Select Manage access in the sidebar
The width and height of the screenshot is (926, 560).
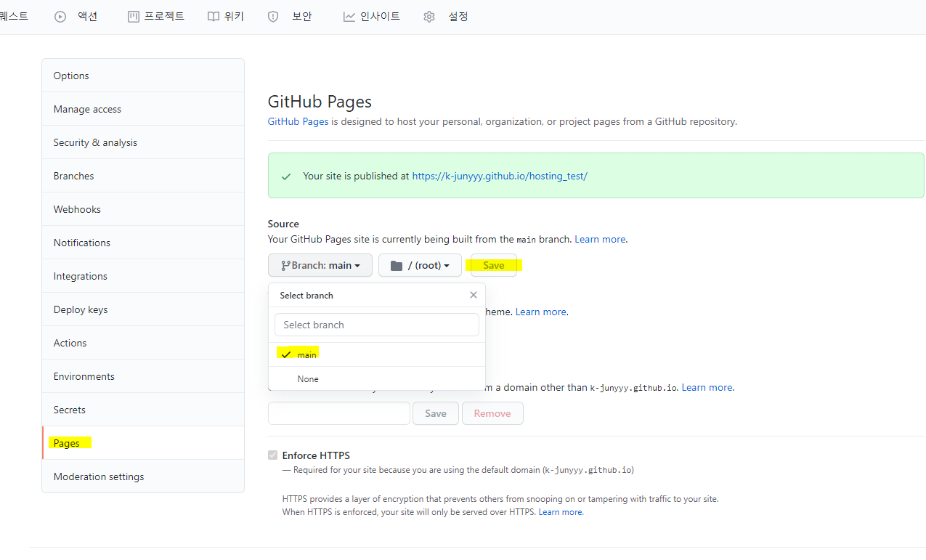pyautogui.click(x=143, y=109)
